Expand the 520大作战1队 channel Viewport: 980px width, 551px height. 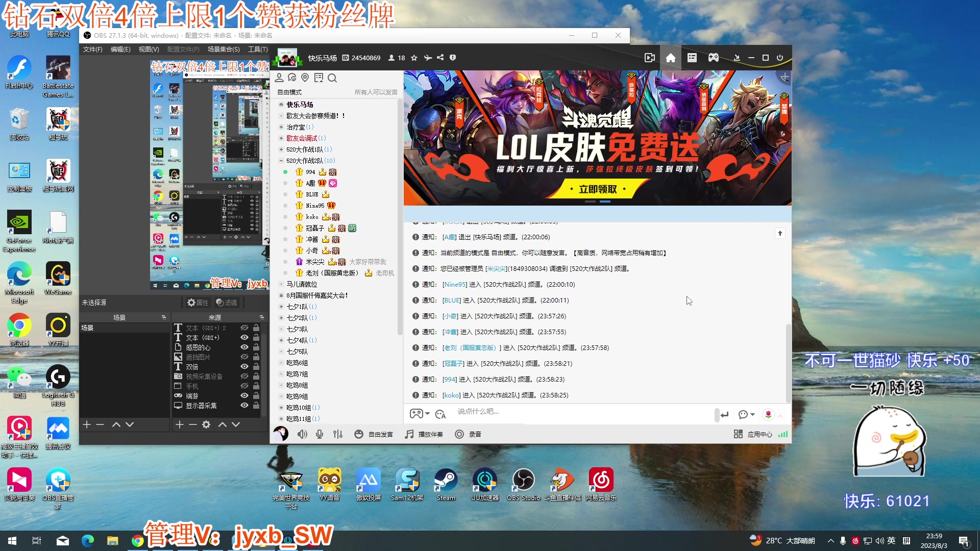281,149
